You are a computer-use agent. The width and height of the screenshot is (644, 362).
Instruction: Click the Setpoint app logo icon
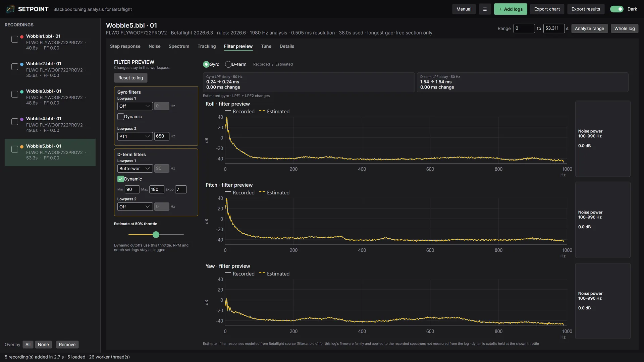click(x=10, y=9)
